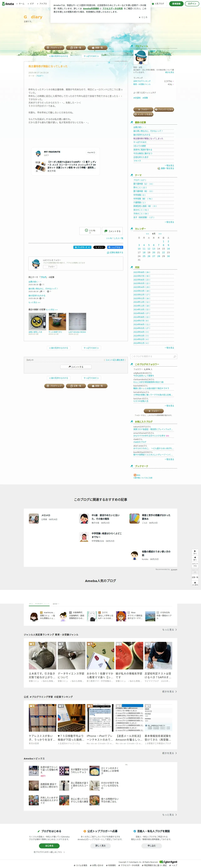Screen dimensions: 201x868
Task: Click floating 記事一覧 side button
Action: click(x=195, y=577)
